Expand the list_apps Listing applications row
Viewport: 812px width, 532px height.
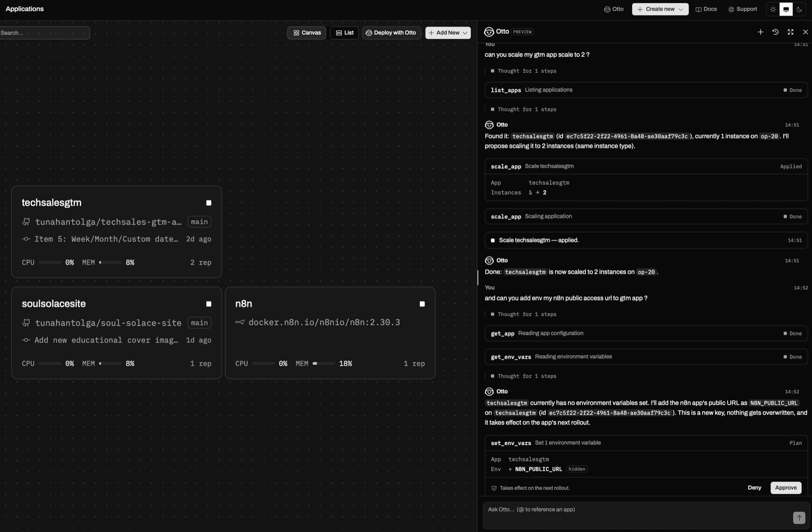[x=646, y=90]
